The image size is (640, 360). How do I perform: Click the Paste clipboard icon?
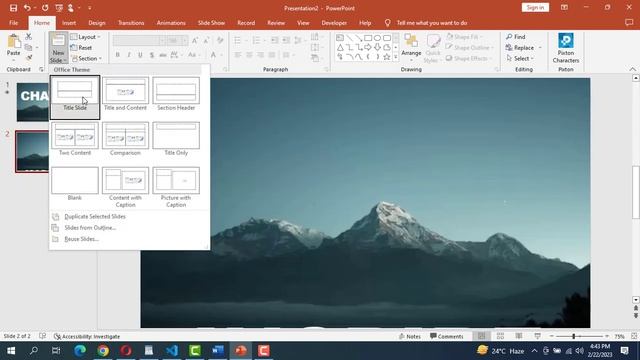(13, 41)
